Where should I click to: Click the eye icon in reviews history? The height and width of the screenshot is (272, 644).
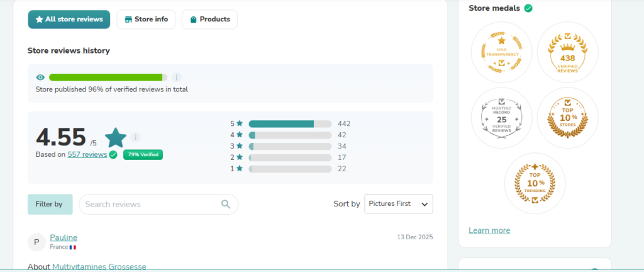[40, 77]
